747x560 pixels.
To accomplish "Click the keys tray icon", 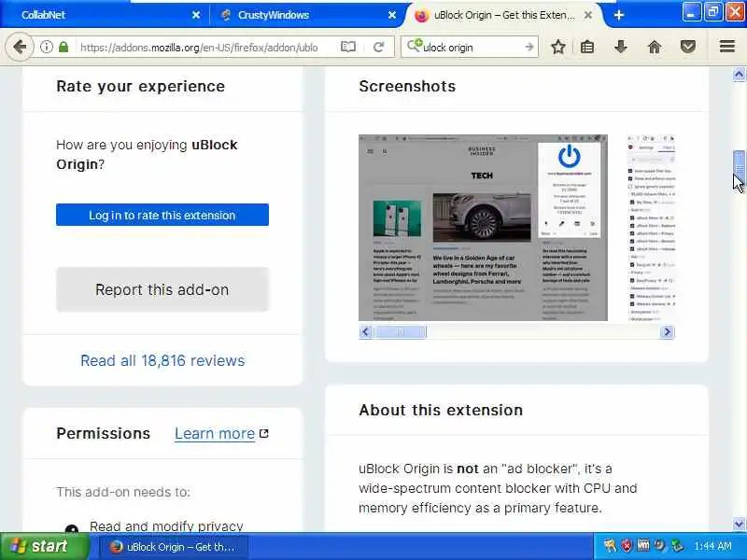I will (611, 546).
